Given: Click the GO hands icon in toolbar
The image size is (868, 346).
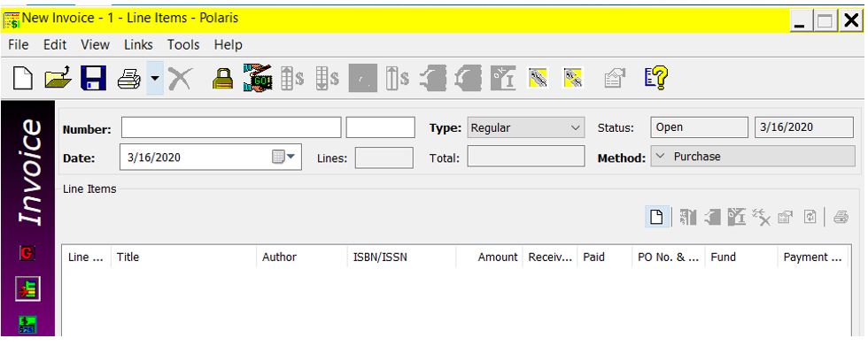Looking at the screenshot, I should tap(258, 78).
